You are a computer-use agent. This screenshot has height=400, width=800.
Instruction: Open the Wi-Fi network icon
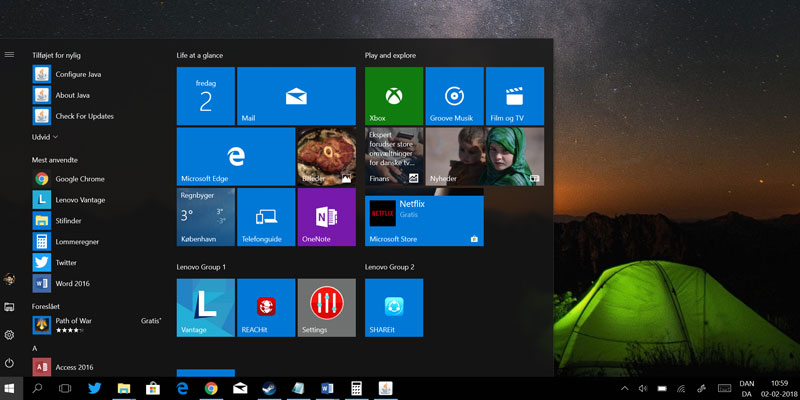click(681, 389)
